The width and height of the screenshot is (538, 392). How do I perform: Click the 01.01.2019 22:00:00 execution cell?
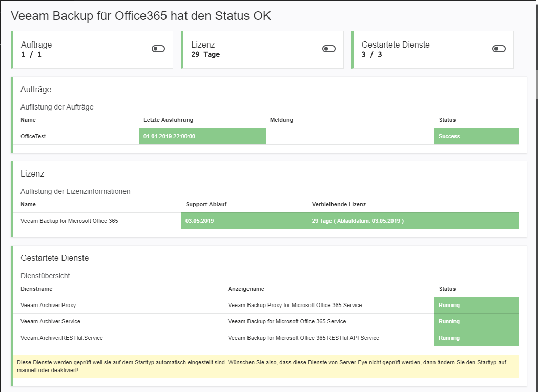(202, 137)
